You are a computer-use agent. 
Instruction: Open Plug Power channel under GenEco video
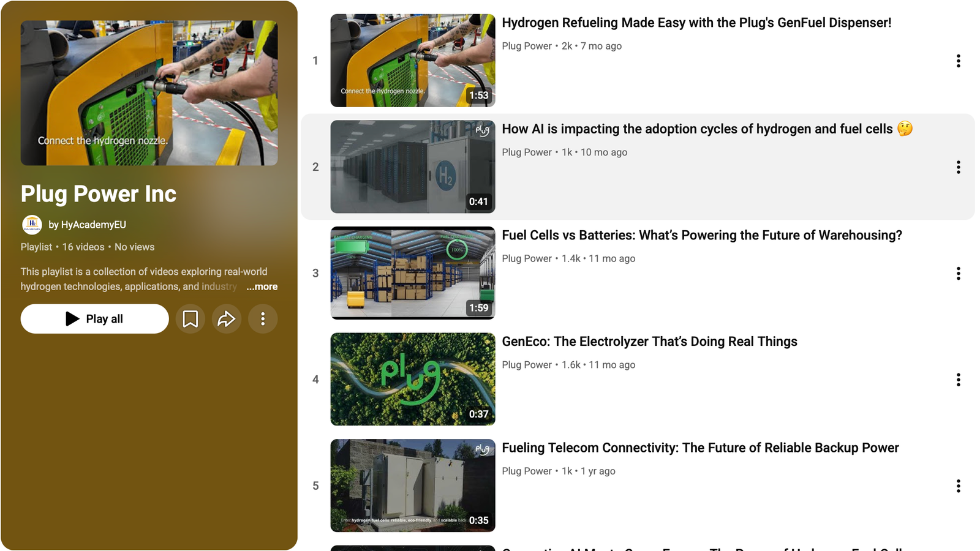[527, 365]
